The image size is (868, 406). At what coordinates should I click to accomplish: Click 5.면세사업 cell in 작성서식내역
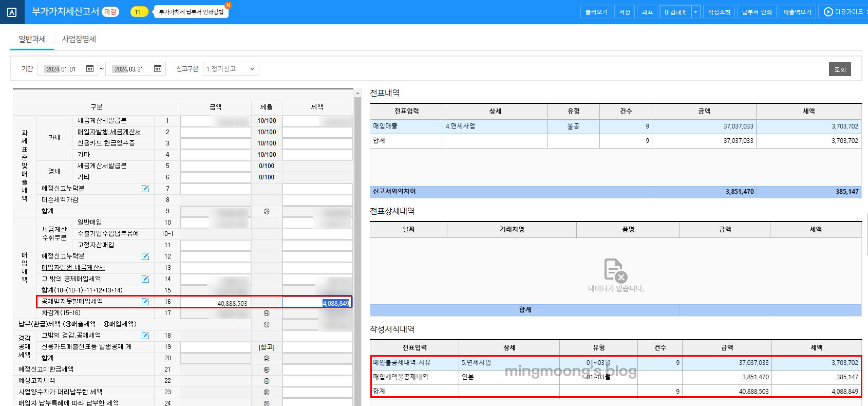click(508, 362)
